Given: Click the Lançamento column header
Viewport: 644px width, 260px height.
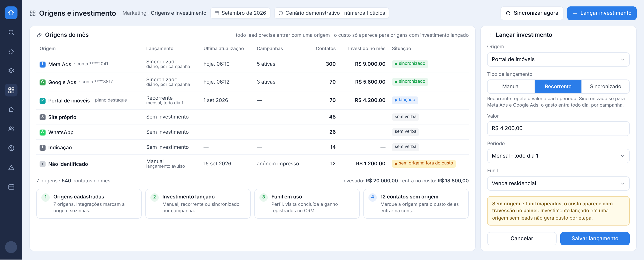Looking at the screenshot, I should click(x=159, y=48).
